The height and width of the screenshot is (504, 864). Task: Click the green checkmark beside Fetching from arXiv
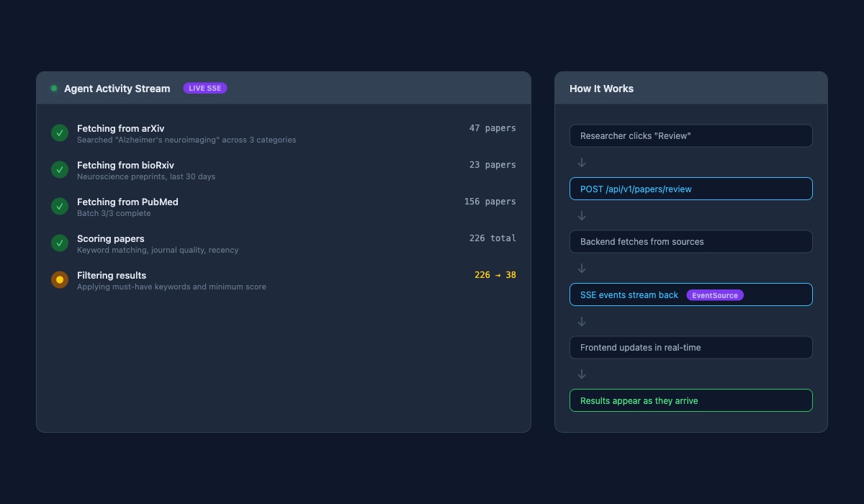coord(60,132)
